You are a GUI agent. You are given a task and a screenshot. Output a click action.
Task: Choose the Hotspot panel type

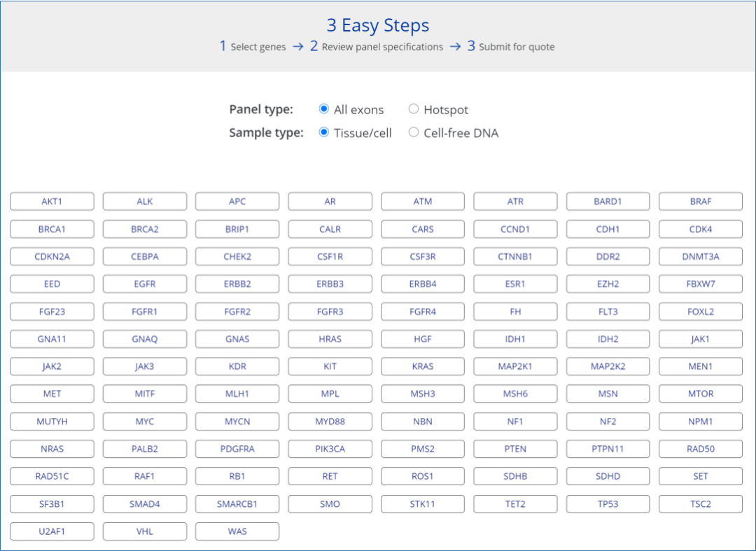coord(413,109)
